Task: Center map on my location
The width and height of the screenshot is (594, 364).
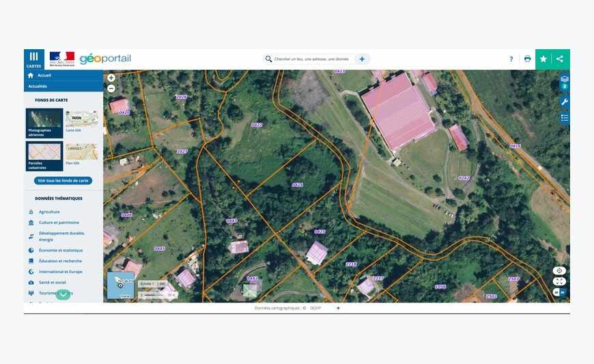Action: coord(559,270)
